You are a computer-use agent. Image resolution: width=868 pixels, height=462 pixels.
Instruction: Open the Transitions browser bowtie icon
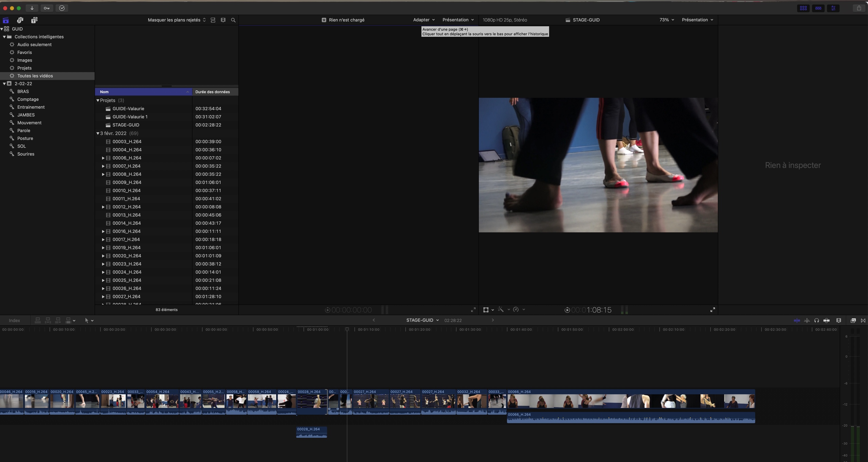point(863,321)
